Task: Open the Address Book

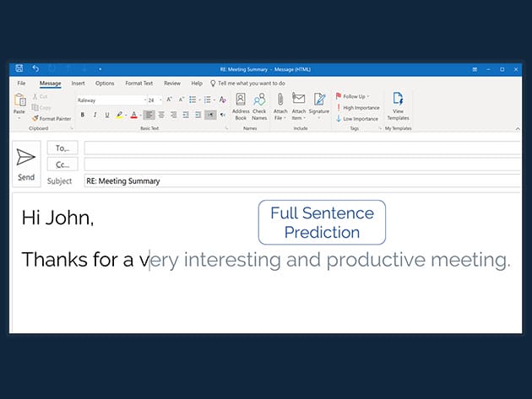Action: [241, 105]
